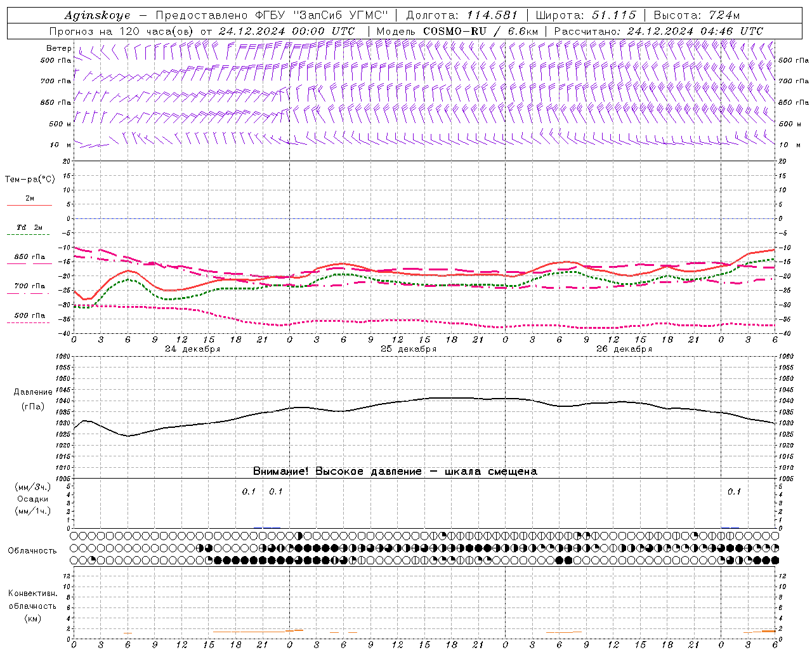The width and height of the screenshot is (812, 650).
Task: Click the 'Ветер' wind panel label
Action: pos(59,48)
